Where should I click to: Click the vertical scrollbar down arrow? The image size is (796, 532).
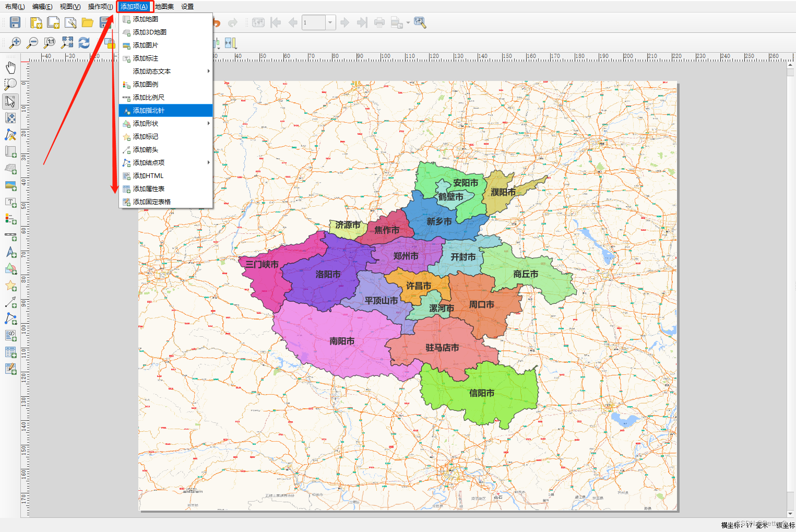(791, 514)
